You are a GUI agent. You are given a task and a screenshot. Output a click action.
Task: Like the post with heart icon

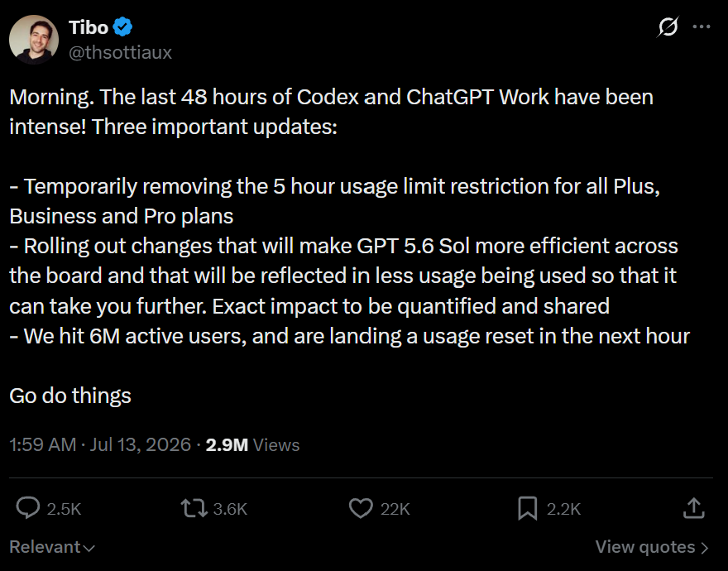click(x=361, y=508)
